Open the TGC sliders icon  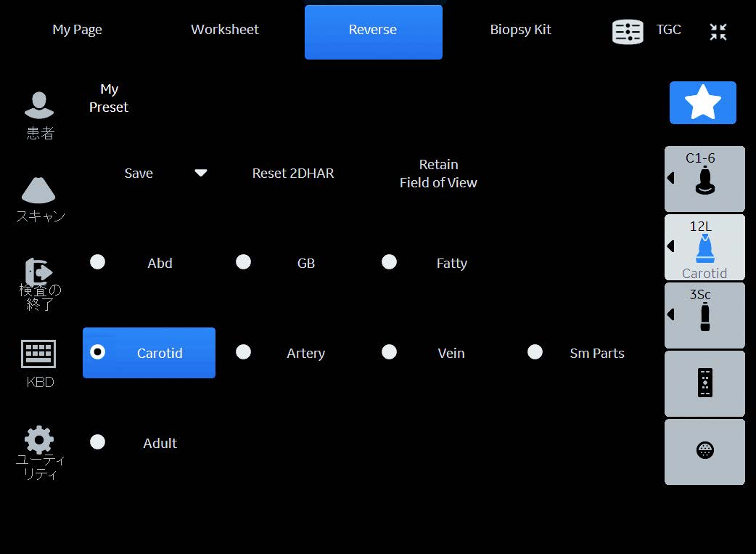point(628,31)
